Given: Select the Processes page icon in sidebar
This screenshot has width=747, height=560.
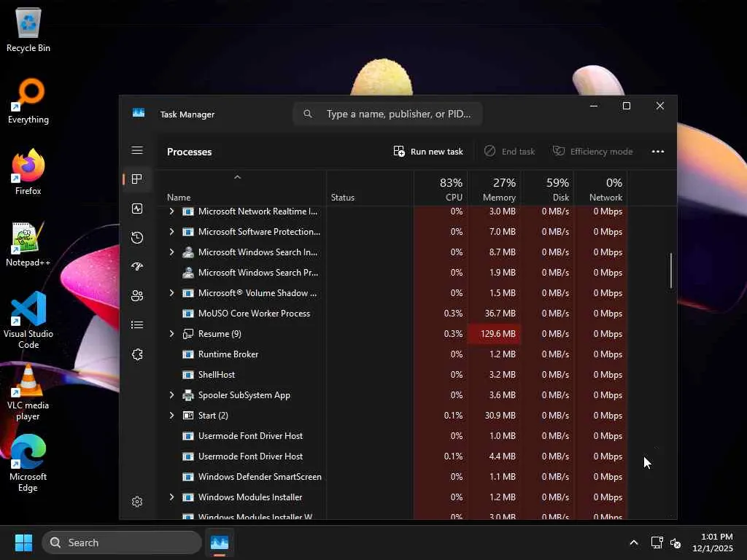Looking at the screenshot, I should pos(137,179).
